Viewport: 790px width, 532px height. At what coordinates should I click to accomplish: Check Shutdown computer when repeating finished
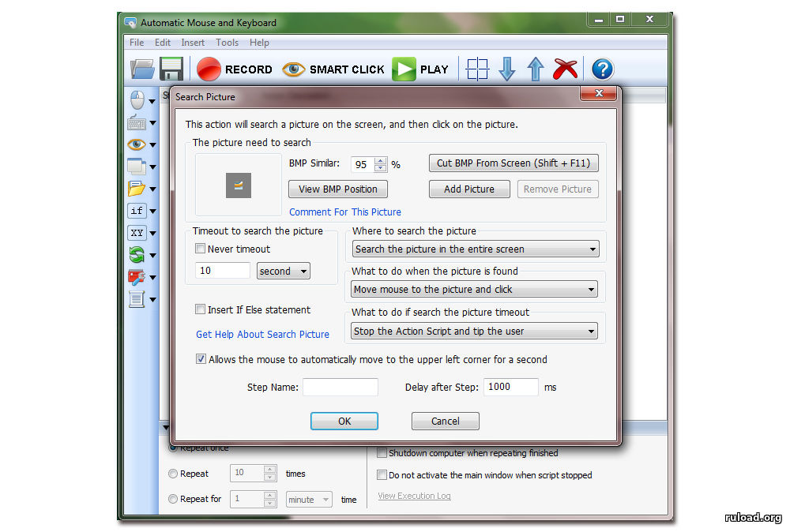click(382, 452)
